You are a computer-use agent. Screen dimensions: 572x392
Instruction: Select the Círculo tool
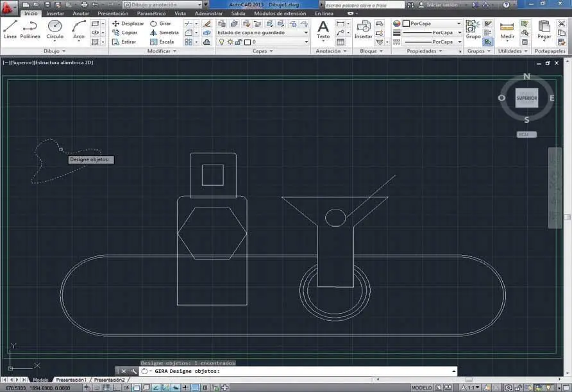(x=55, y=29)
